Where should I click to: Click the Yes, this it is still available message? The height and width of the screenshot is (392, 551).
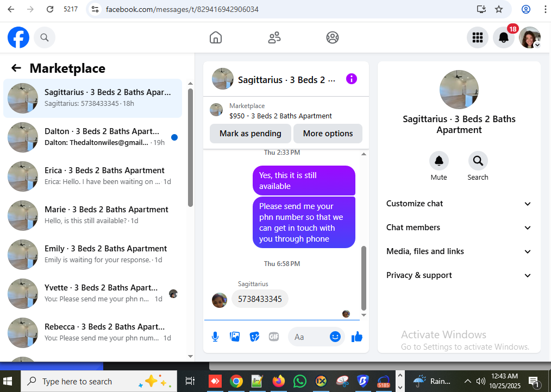click(x=304, y=181)
